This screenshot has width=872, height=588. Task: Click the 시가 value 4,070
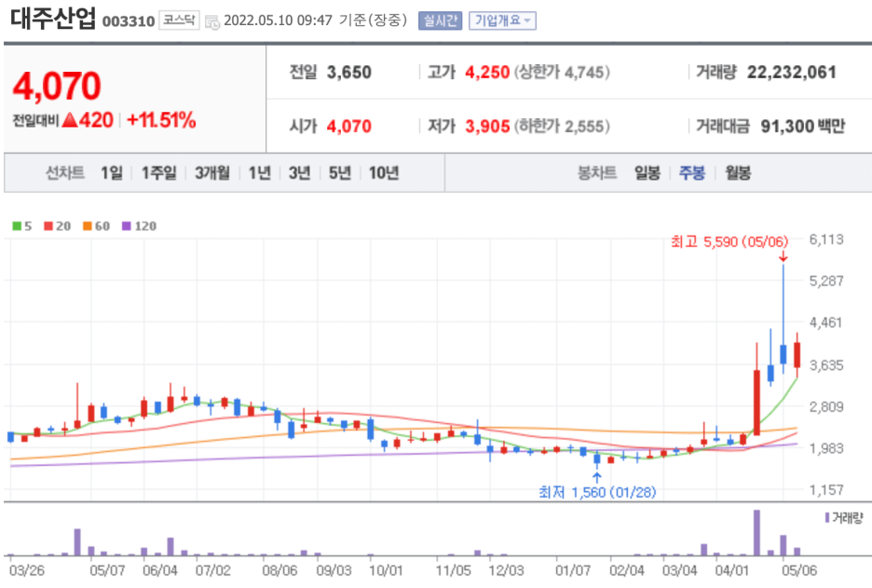[348, 127]
